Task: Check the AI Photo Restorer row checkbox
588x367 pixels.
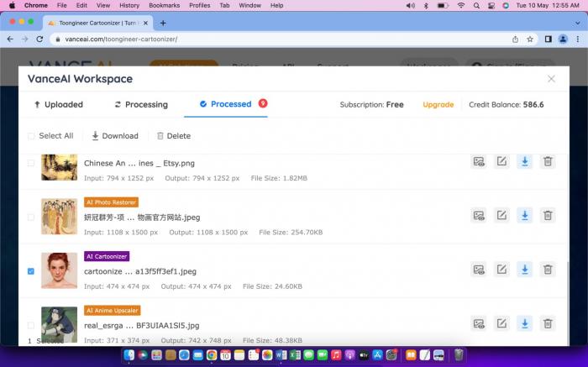Action: 31,217
